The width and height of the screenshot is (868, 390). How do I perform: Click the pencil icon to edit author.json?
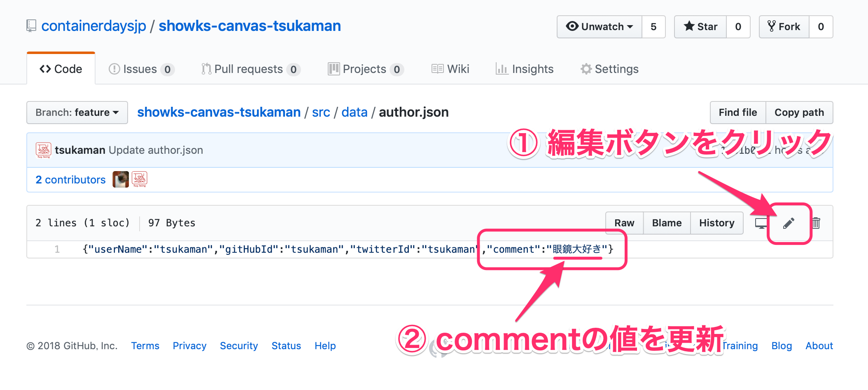pyautogui.click(x=789, y=223)
